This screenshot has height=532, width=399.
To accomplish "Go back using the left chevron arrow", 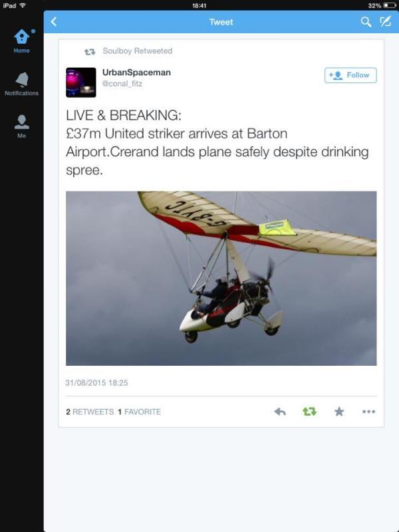I will tap(54, 22).
